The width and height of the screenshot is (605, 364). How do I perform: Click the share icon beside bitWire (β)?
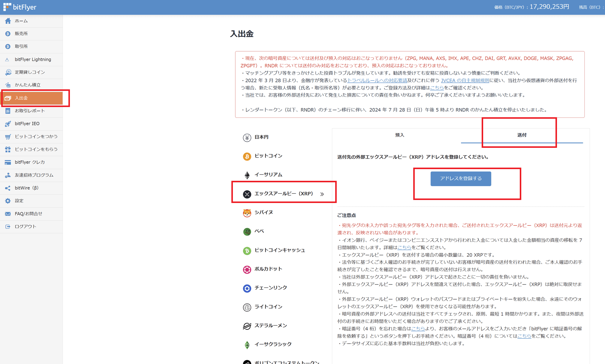[x=8, y=188]
